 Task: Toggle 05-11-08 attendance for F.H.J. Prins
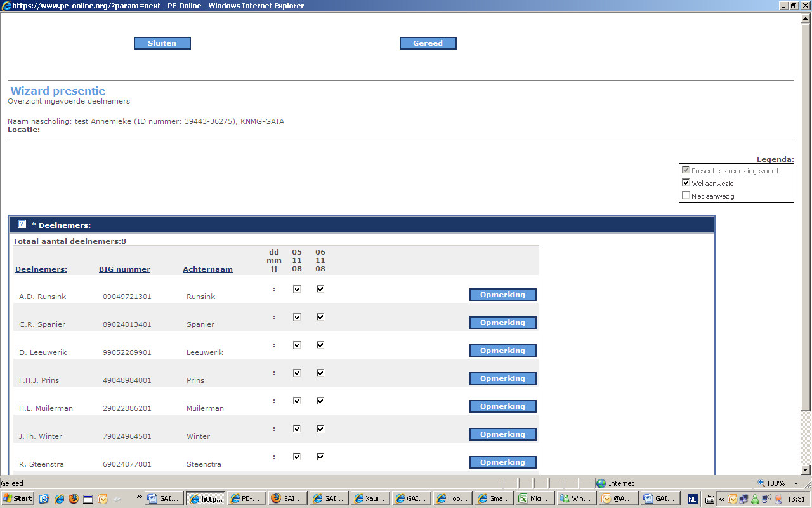[297, 373]
